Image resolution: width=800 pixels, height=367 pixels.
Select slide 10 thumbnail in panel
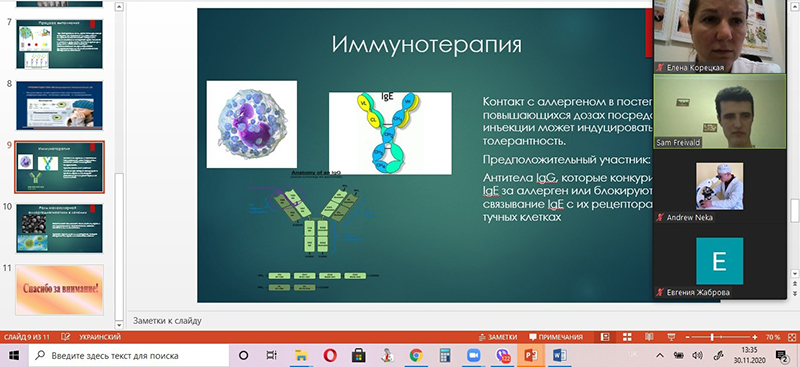pyautogui.click(x=60, y=228)
